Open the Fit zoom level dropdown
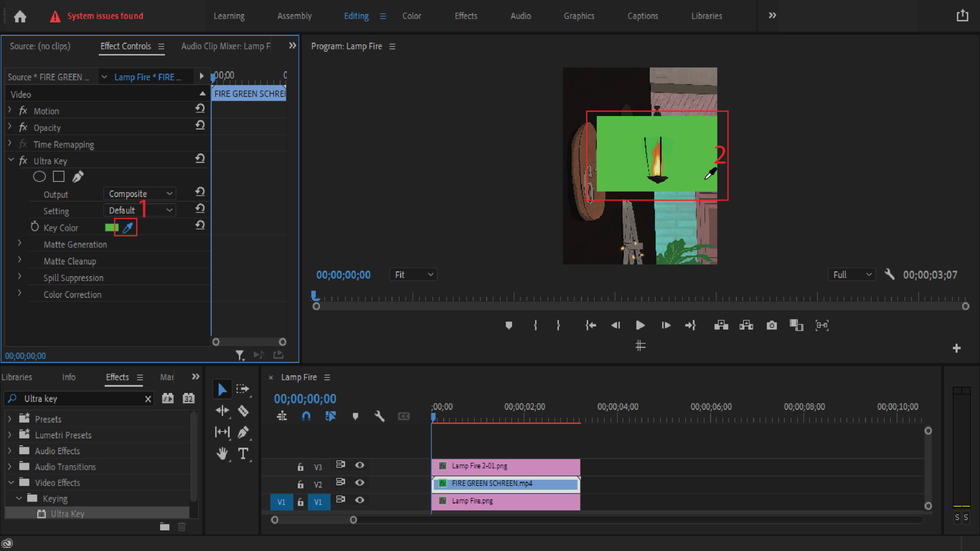The image size is (980, 551). [x=413, y=275]
